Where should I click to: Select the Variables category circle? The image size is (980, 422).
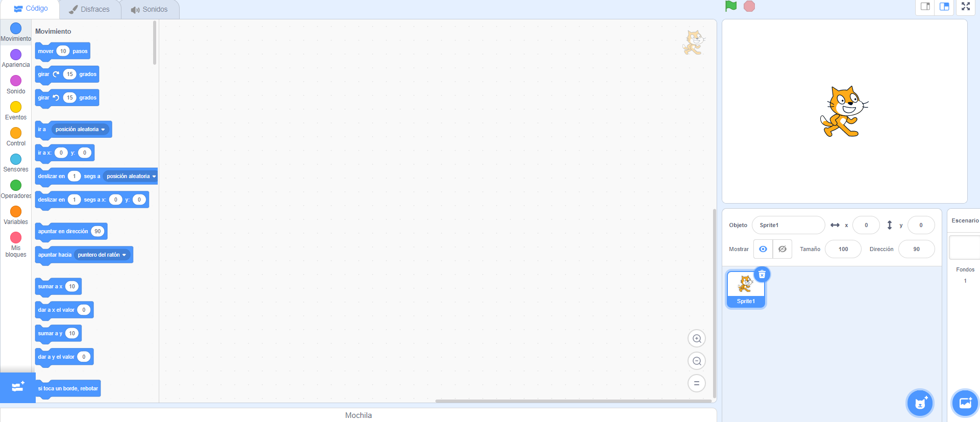point(16,211)
